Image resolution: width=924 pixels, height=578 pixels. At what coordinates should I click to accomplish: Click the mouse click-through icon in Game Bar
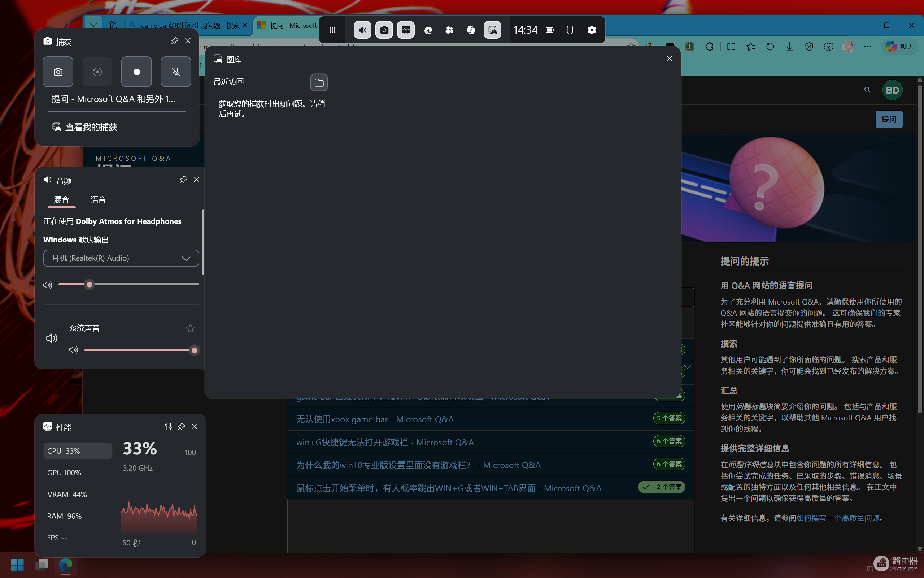[570, 30]
